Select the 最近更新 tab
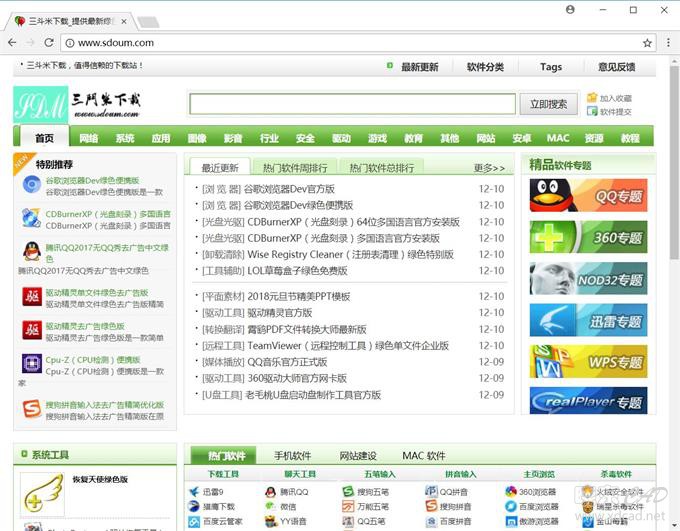 [220, 167]
